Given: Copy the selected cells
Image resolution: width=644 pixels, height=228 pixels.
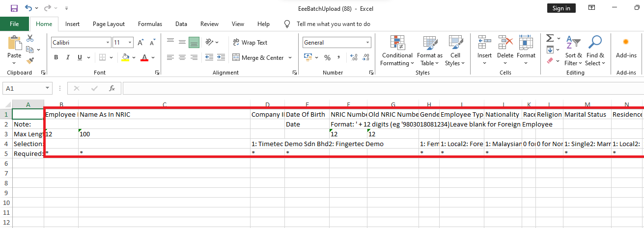Looking at the screenshot, I should click(30, 50).
